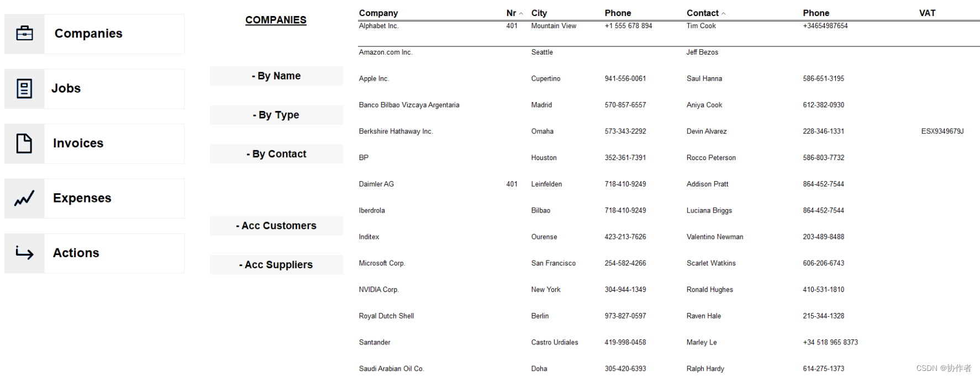This screenshot has width=980, height=377.
Task: Sort table by City header
Action: [539, 13]
